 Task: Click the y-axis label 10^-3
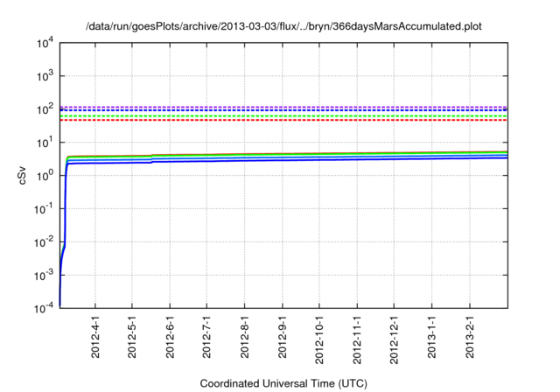pyautogui.click(x=44, y=275)
